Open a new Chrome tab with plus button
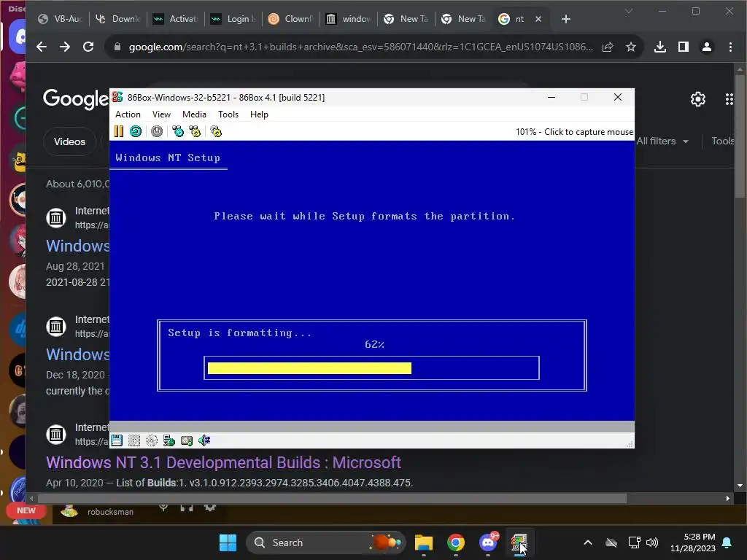Viewport: 747px width, 560px height. [566, 19]
